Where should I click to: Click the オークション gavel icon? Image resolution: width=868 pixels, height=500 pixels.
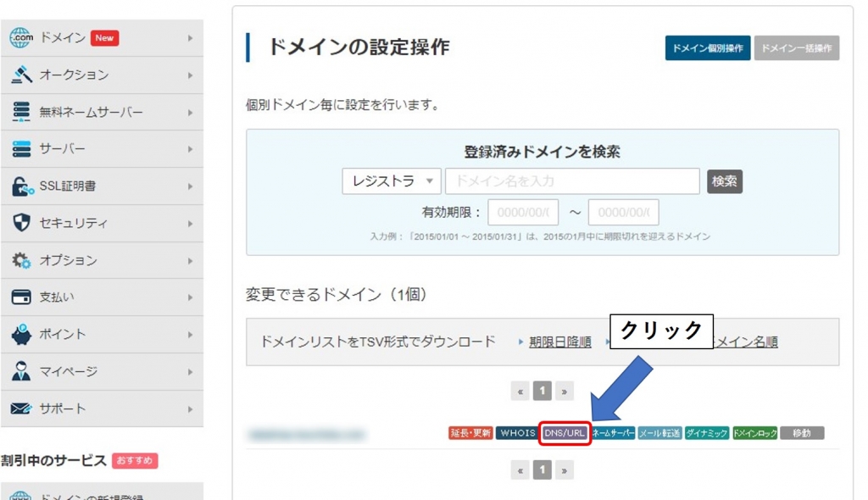click(21, 75)
